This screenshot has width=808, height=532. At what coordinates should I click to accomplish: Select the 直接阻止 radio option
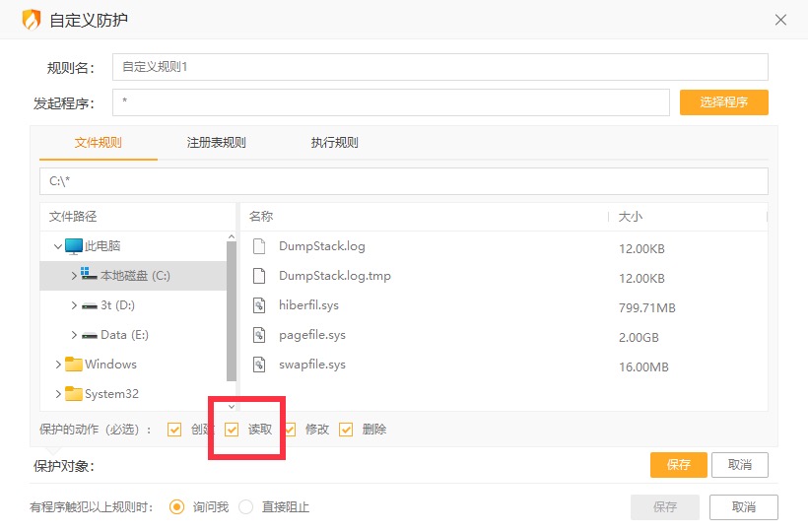(x=246, y=507)
